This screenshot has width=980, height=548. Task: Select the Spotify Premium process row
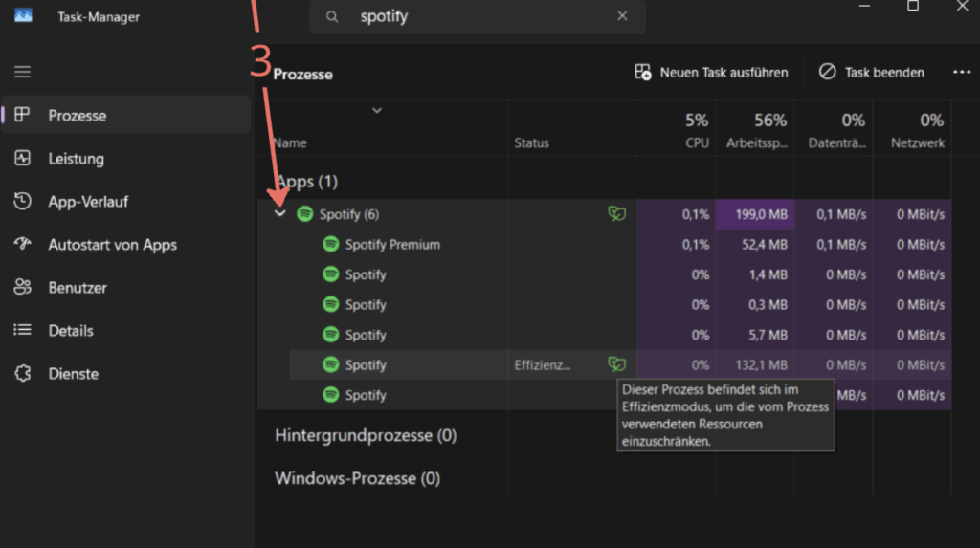[x=605, y=244]
